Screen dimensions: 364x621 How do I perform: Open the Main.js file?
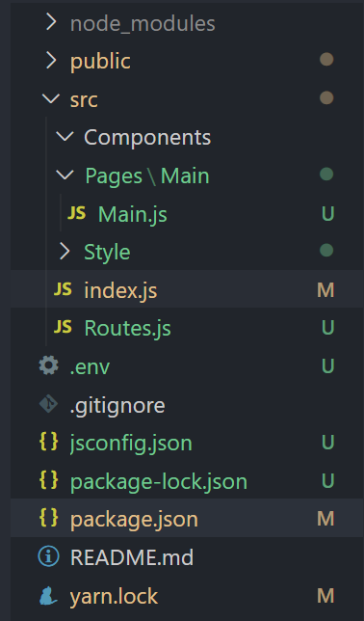click(133, 214)
